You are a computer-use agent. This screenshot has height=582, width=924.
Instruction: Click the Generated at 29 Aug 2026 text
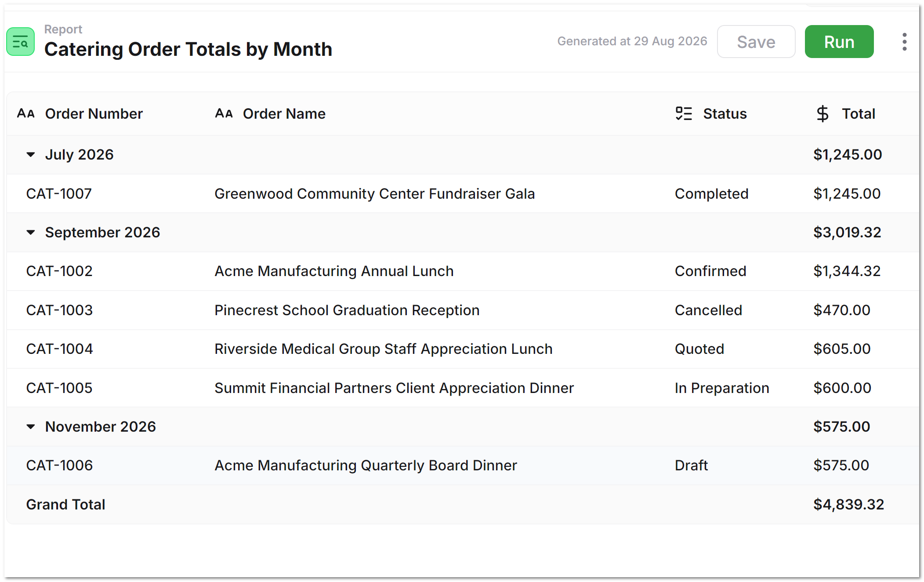point(632,41)
